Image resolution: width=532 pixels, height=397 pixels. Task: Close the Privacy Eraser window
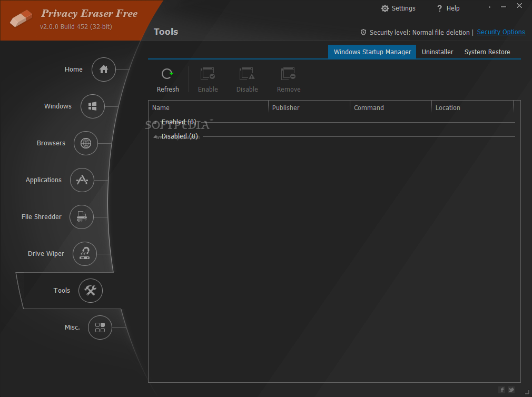pos(519,6)
